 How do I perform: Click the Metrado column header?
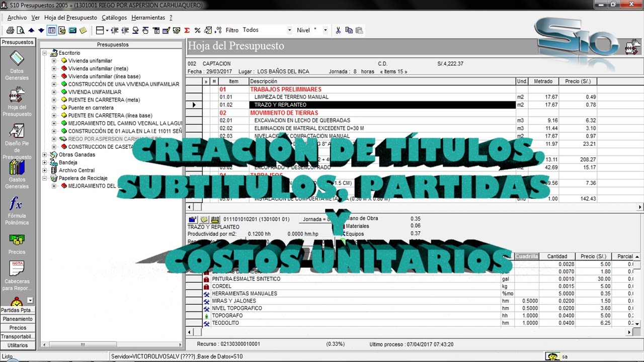coord(543,81)
